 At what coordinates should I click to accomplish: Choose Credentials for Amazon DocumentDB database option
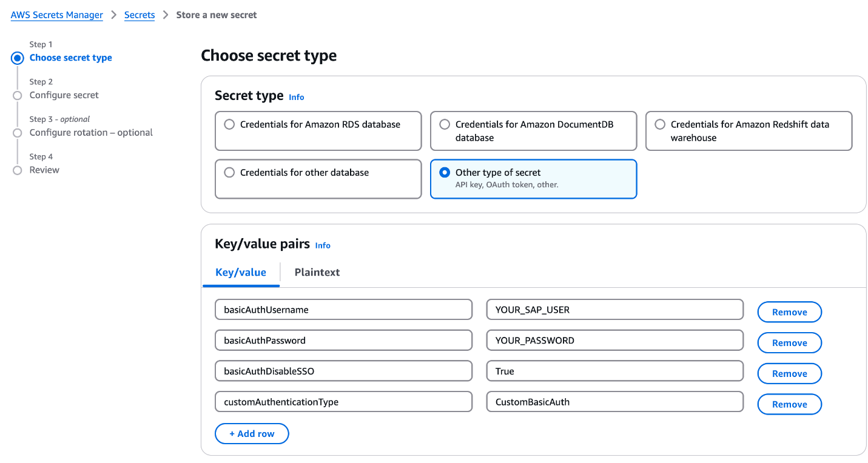pos(445,124)
